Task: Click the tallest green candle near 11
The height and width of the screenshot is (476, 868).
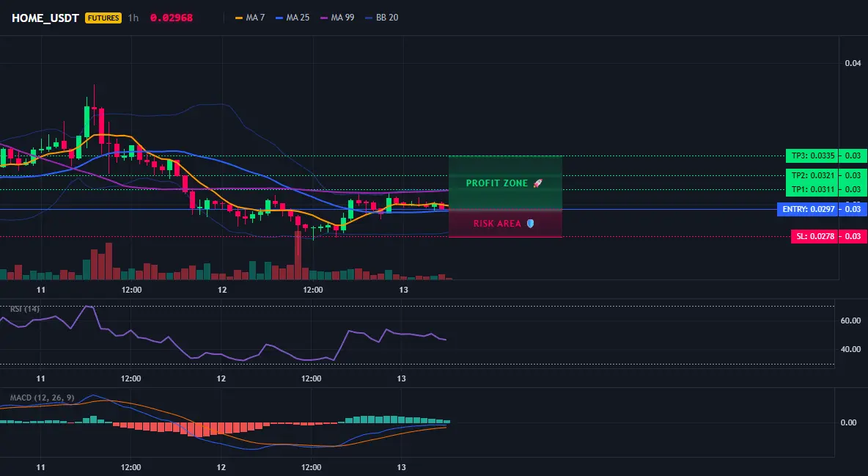Action: (87, 121)
